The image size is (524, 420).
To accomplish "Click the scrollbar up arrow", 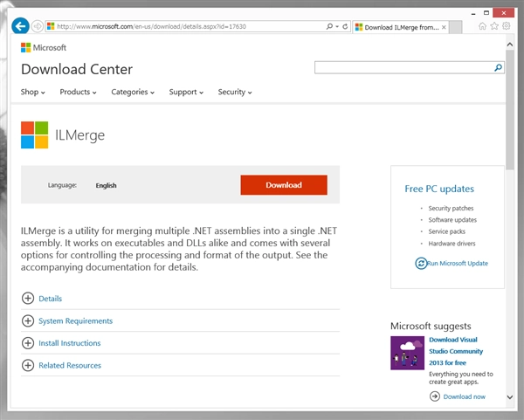I will tap(510, 45).
